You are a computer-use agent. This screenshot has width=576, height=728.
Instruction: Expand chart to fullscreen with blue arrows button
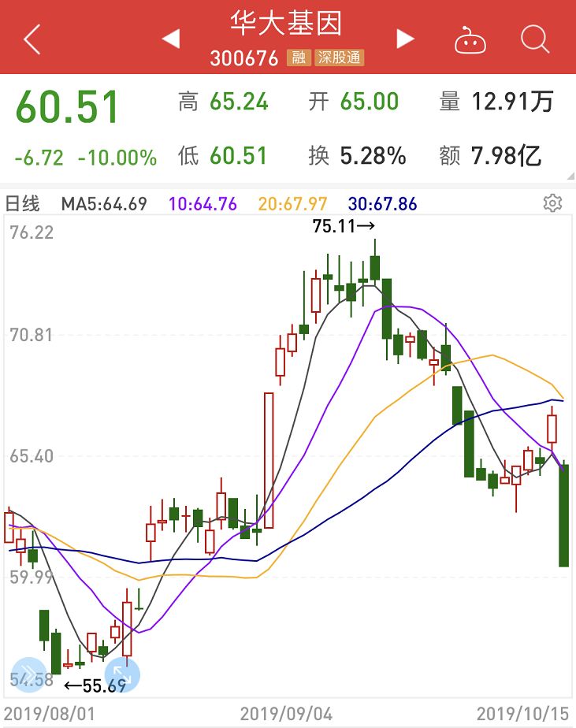point(122,674)
